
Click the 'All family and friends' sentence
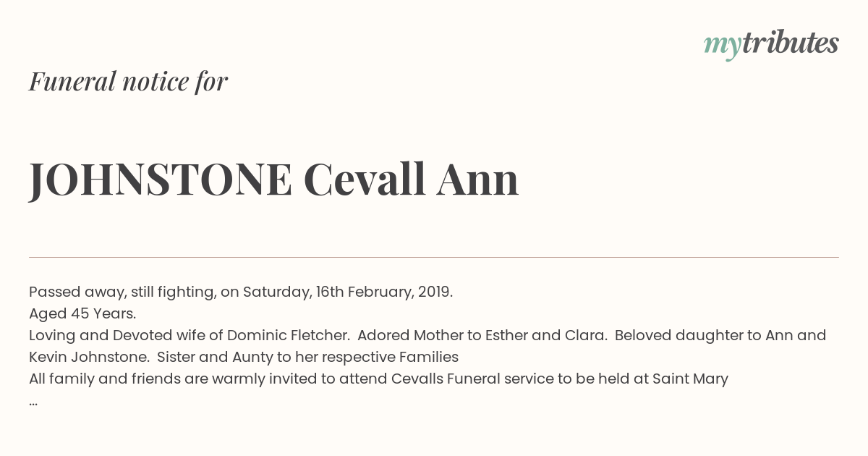(x=378, y=379)
